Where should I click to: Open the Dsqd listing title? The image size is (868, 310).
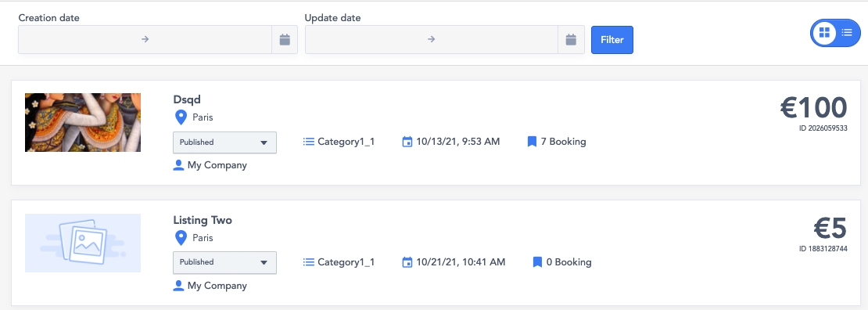187,100
